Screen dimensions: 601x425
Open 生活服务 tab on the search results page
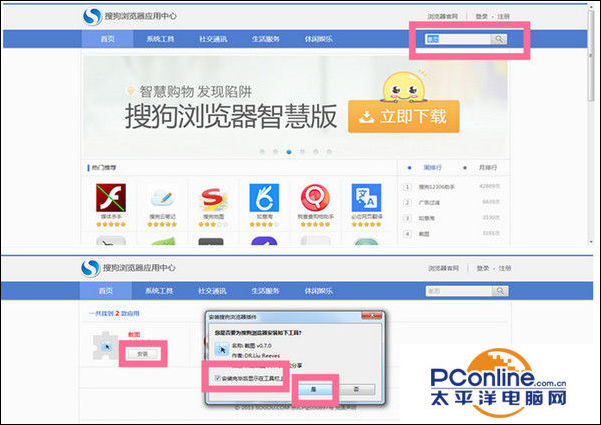point(265,291)
